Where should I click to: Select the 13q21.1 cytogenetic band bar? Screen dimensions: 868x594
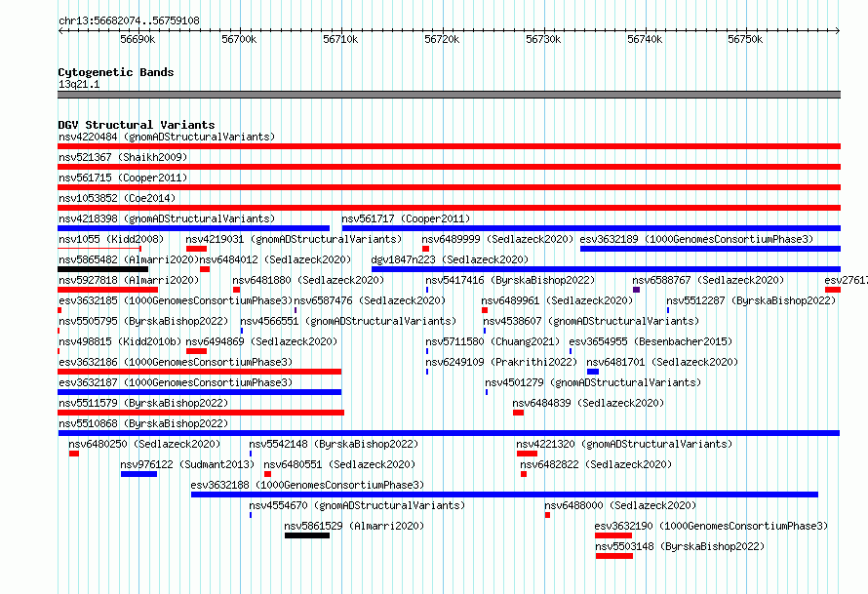tap(449, 95)
